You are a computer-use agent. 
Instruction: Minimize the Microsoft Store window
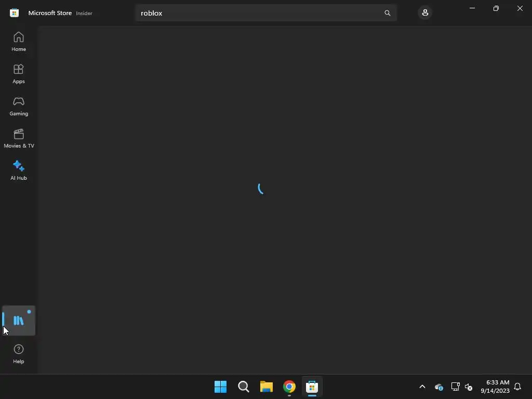tap(472, 8)
